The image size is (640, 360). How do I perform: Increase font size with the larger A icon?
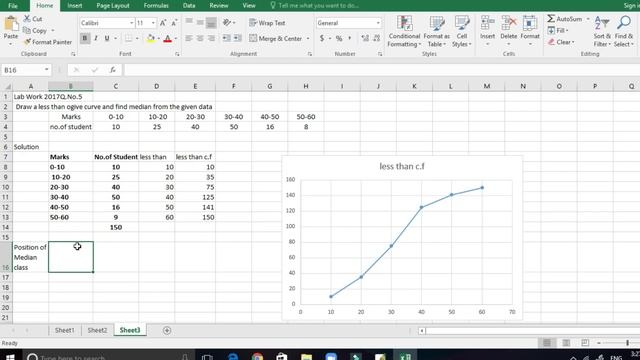[x=163, y=23]
